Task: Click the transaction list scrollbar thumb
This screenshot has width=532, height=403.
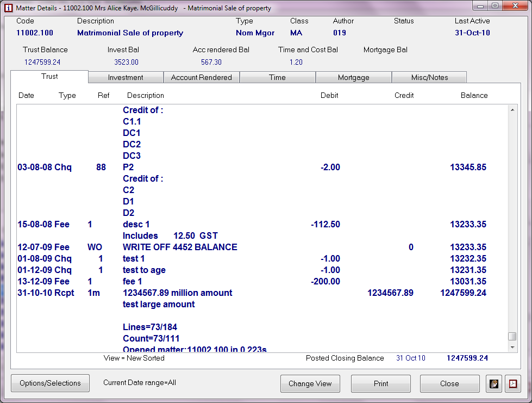Action: coord(512,336)
